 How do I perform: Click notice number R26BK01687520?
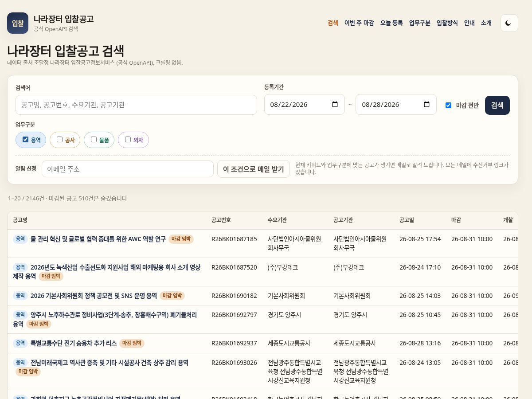point(234,267)
